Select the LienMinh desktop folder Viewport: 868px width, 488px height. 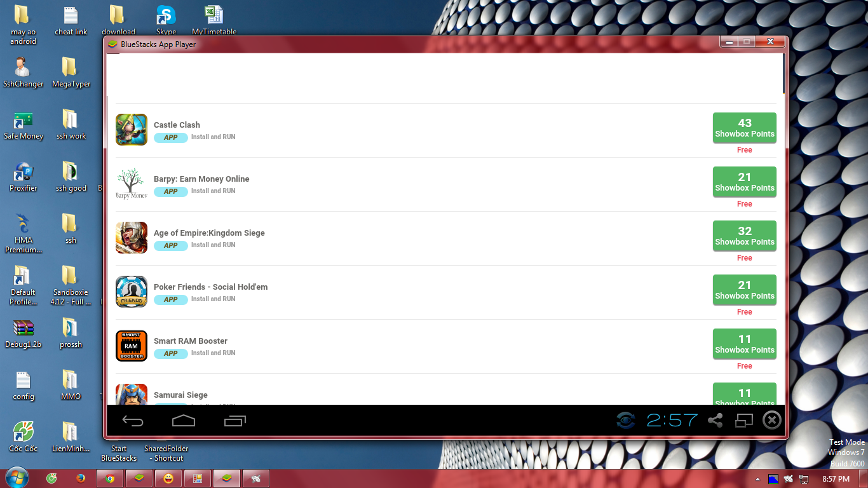pyautogui.click(x=71, y=438)
